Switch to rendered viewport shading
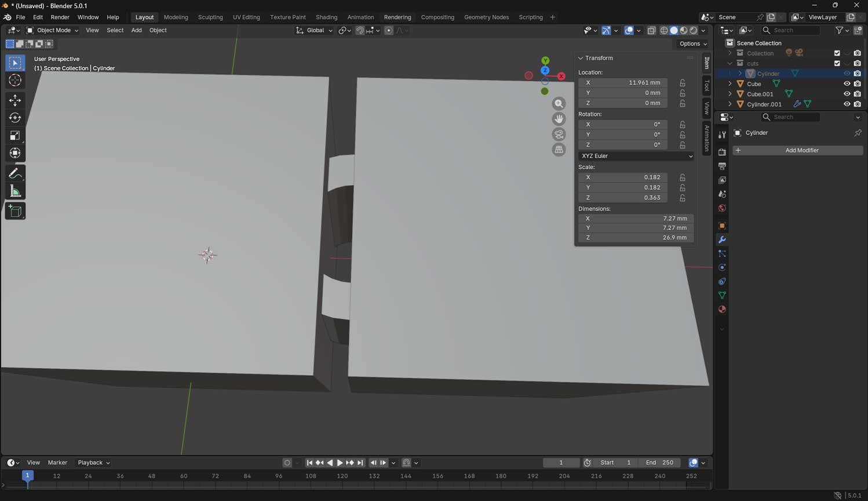868x501 pixels. 694,30
